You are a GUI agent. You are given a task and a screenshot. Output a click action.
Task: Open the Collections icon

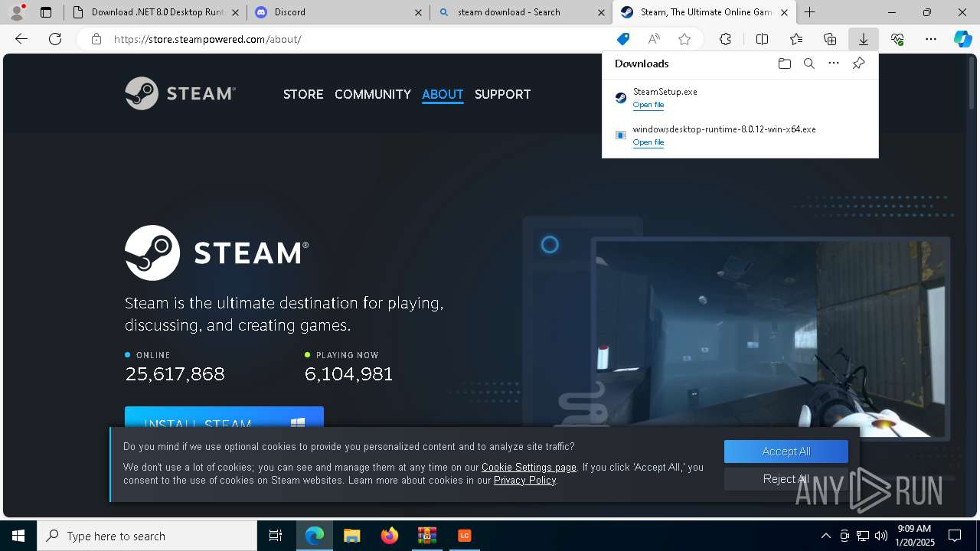pos(830,39)
